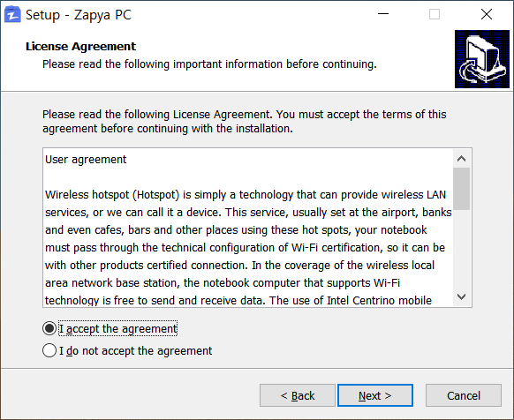Click the grayed-out maximize window button
This screenshot has width=514, height=420.
click(435, 14)
